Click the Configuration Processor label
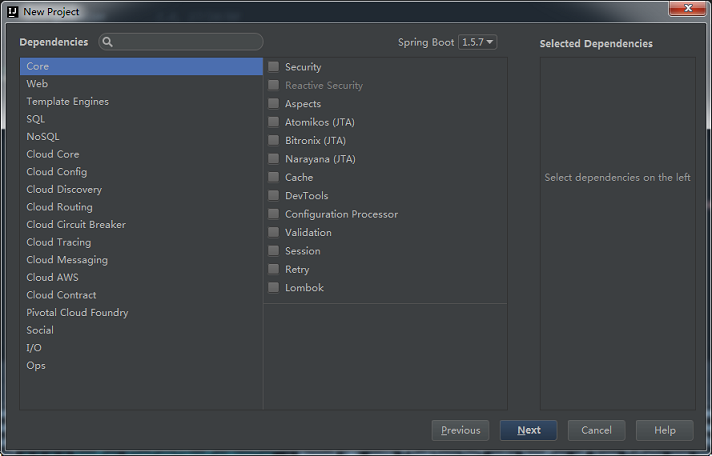 point(341,214)
